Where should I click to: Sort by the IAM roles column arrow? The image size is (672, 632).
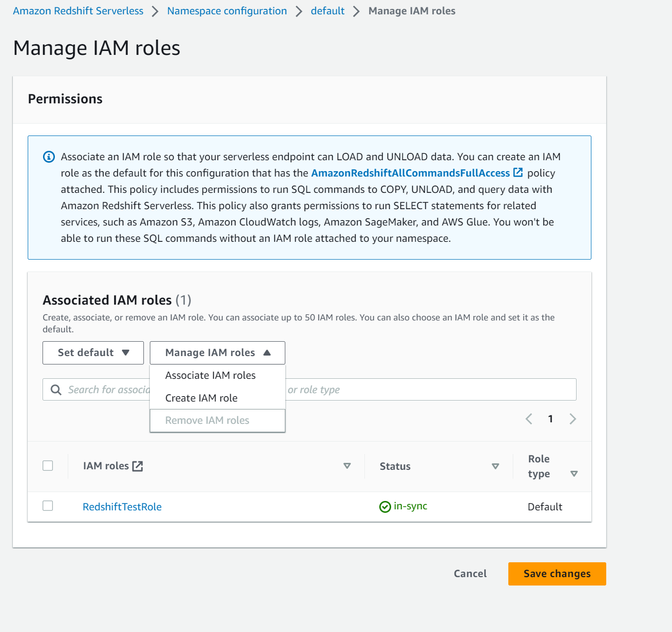347,466
